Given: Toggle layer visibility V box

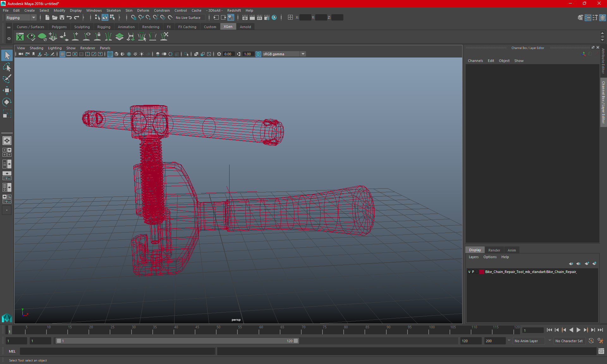Looking at the screenshot, I should pyautogui.click(x=469, y=272).
